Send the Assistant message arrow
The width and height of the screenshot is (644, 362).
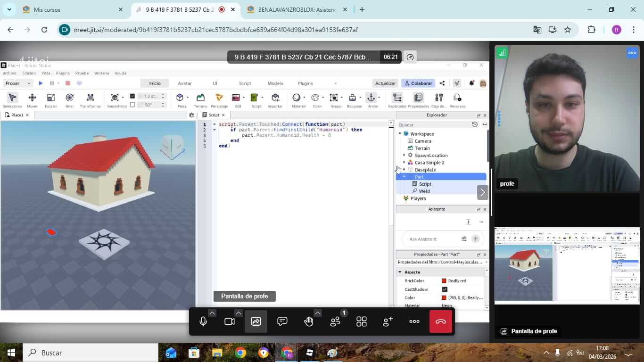(475, 239)
